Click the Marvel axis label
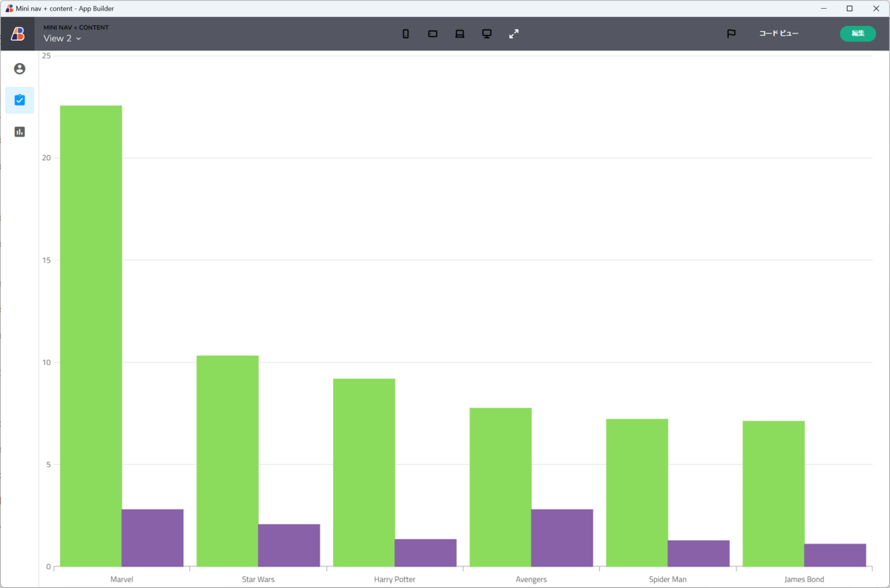Image resolution: width=890 pixels, height=588 pixels. click(x=122, y=579)
